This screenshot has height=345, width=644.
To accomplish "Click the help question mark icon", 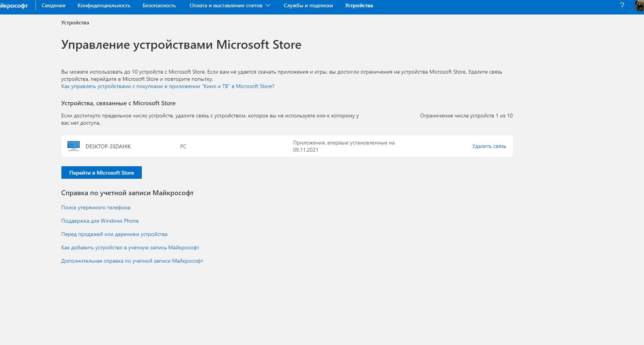I will click(622, 5).
